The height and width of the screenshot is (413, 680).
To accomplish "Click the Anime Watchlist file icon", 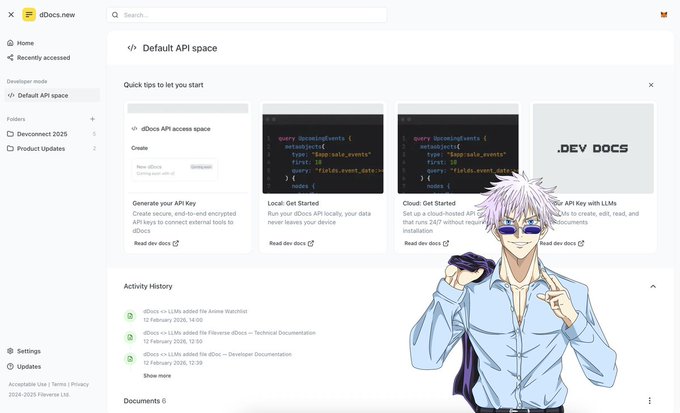I will click(130, 316).
